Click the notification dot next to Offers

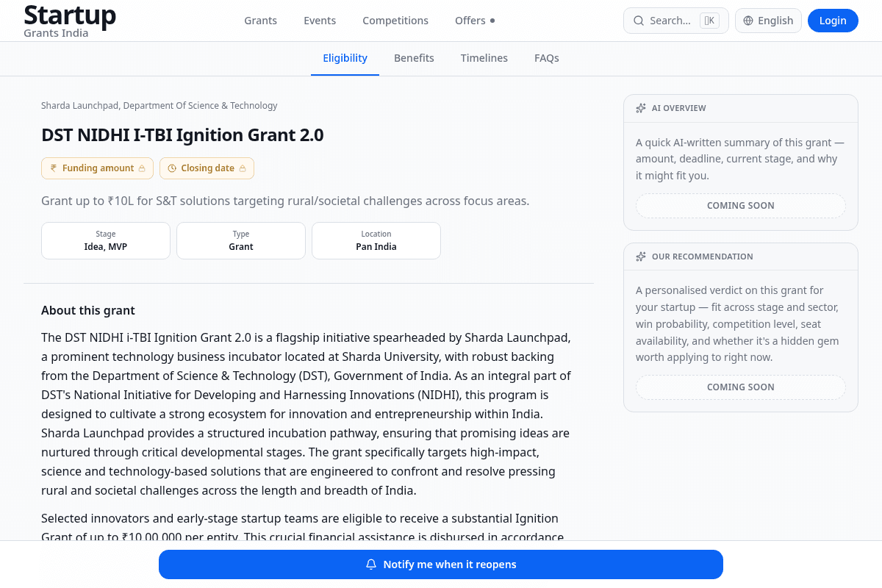tap(492, 21)
